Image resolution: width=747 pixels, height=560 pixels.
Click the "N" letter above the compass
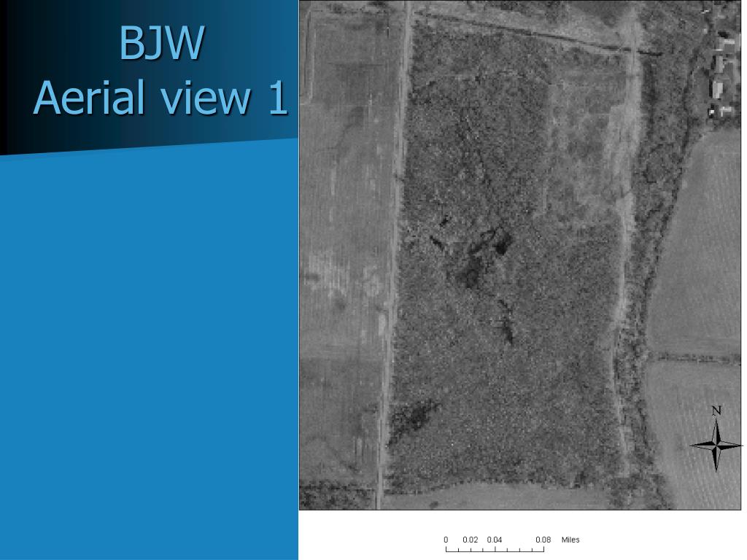[716, 411]
